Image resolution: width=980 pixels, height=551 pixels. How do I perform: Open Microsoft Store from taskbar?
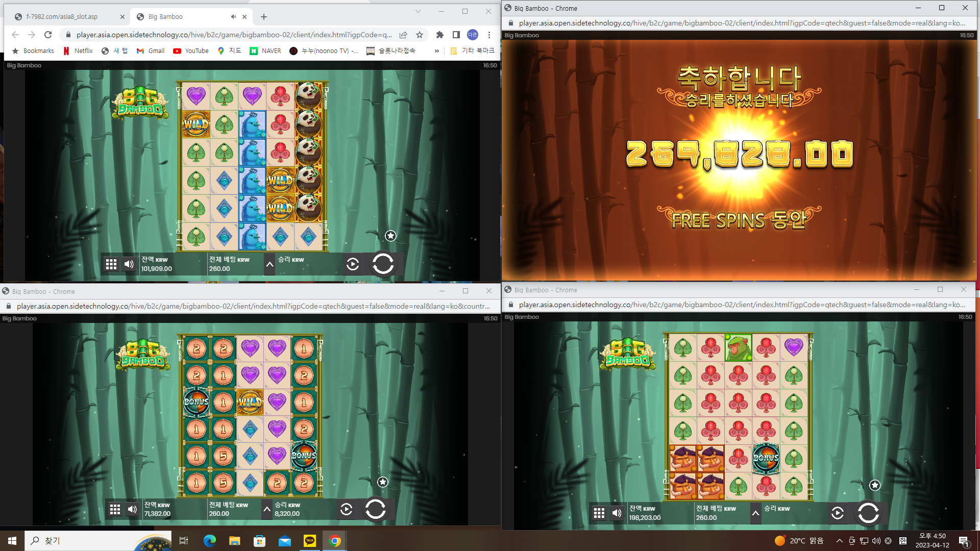tap(259, 541)
